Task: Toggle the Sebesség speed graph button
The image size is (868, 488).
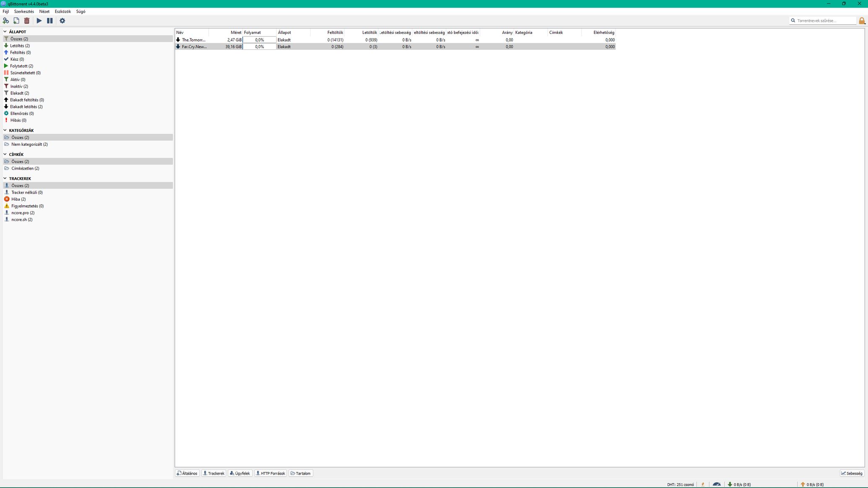Action: tap(852, 473)
